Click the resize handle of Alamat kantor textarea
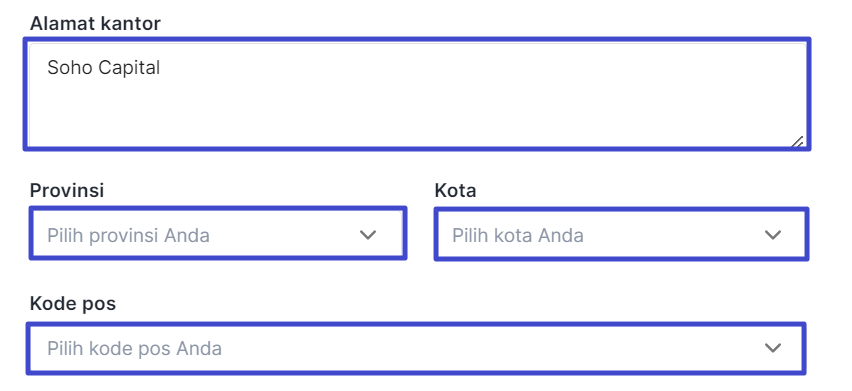 [x=797, y=142]
